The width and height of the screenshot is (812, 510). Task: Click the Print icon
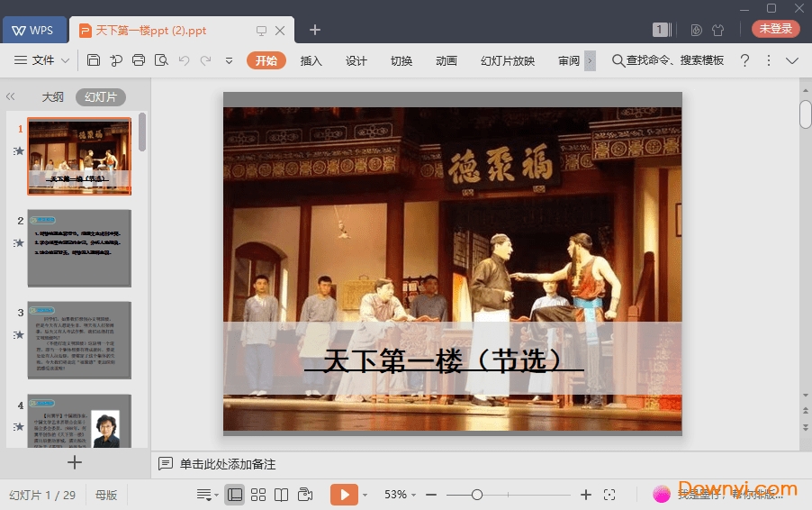(x=139, y=60)
